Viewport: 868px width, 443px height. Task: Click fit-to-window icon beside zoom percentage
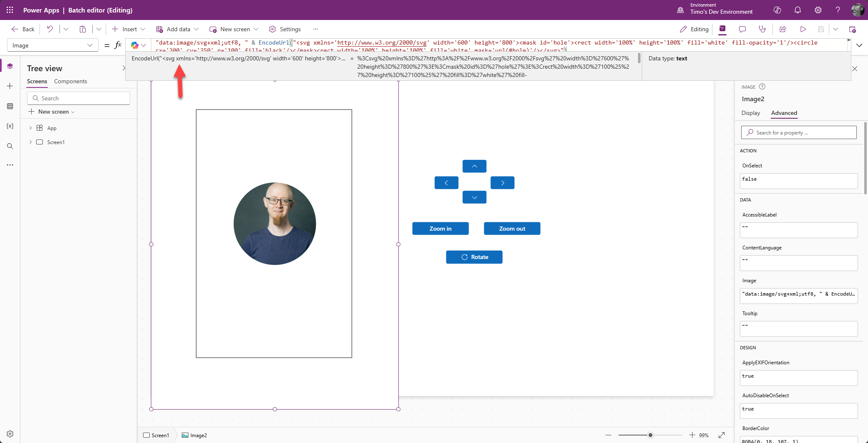point(722,435)
